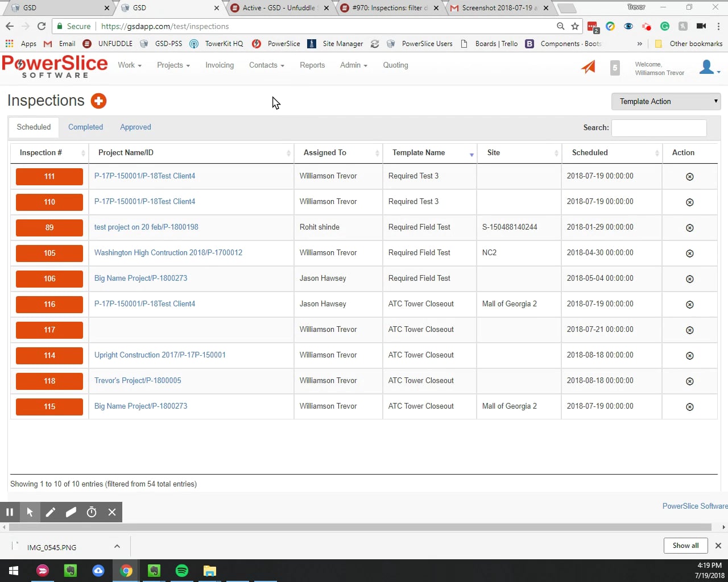Expand the Admin menu
This screenshot has width=728, height=582.
coord(353,65)
